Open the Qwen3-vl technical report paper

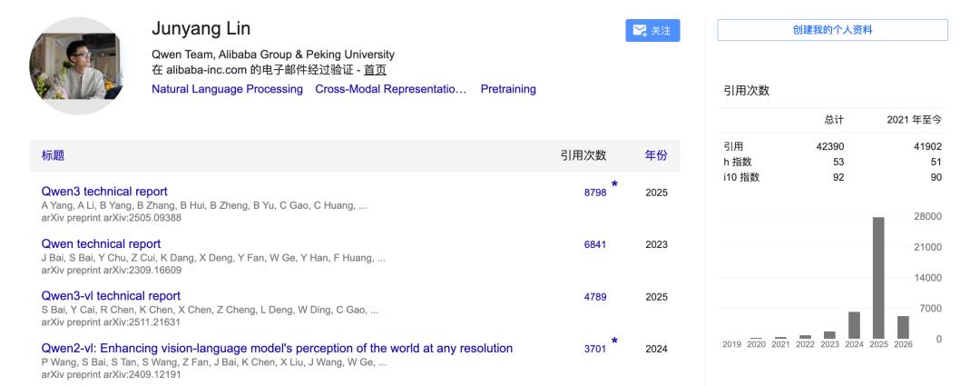111,295
